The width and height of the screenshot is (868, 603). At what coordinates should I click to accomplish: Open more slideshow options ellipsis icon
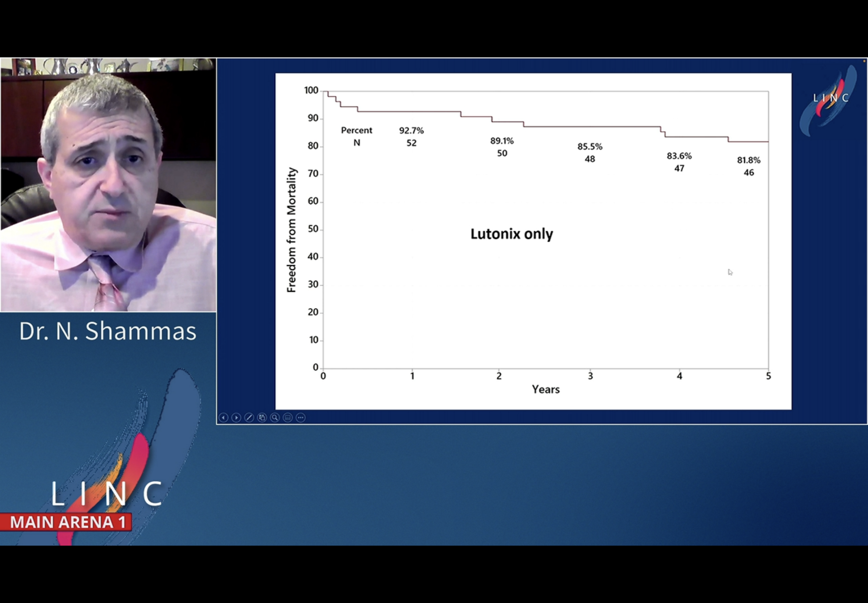(300, 417)
